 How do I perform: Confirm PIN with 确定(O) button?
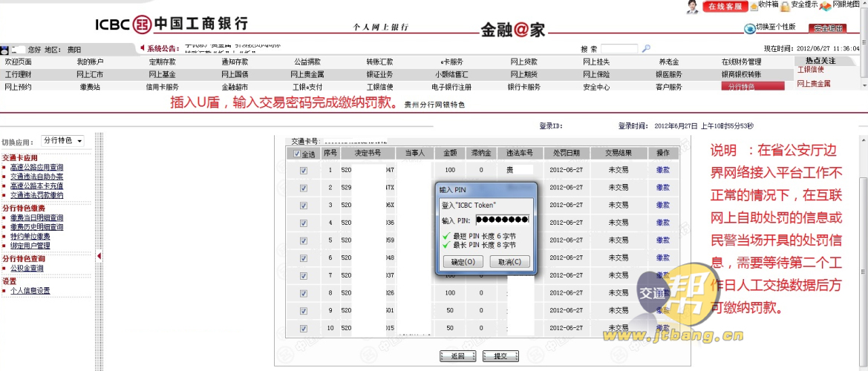[x=463, y=261]
